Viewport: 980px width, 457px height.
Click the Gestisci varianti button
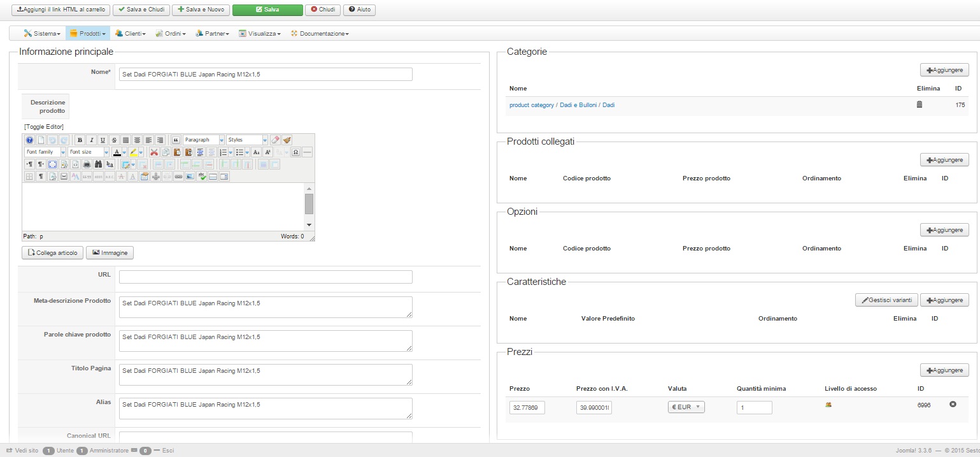pos(886,300)
